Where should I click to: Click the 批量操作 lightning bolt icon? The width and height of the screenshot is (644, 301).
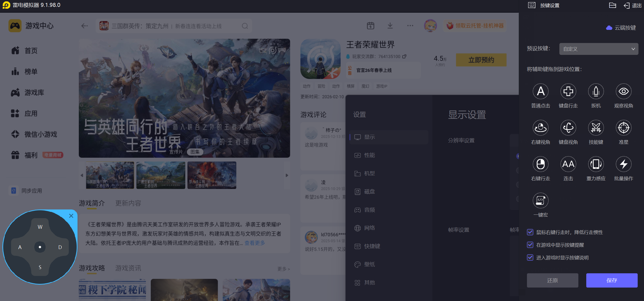(x=623, y=164)
